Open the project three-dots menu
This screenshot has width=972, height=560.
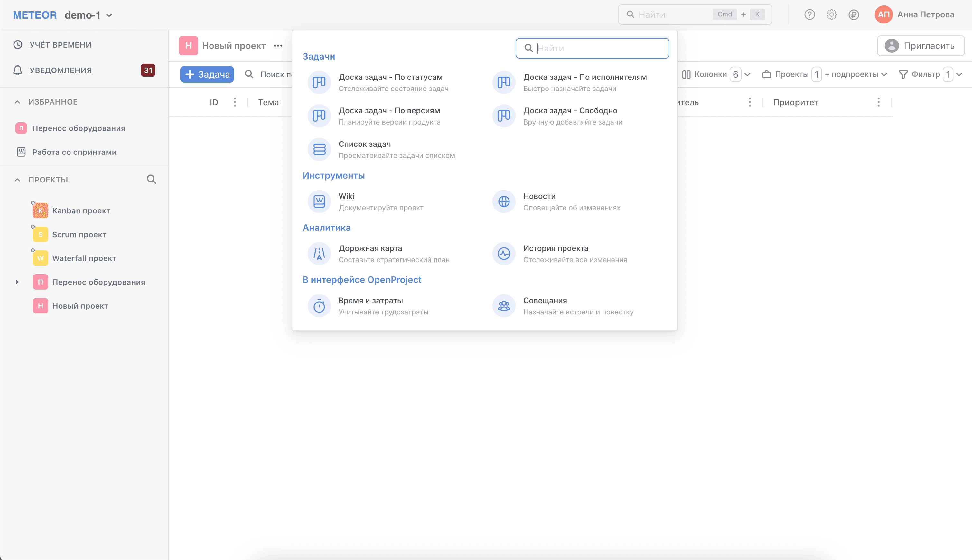click(x=278, y=46)
